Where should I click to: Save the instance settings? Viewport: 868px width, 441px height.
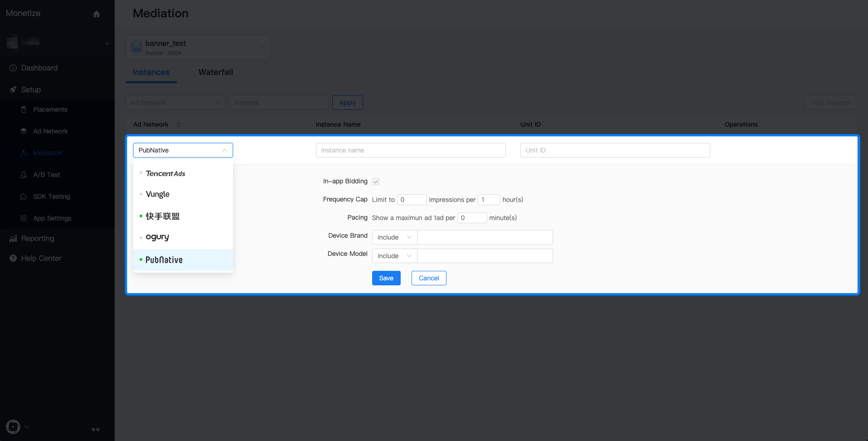[386, 278]
